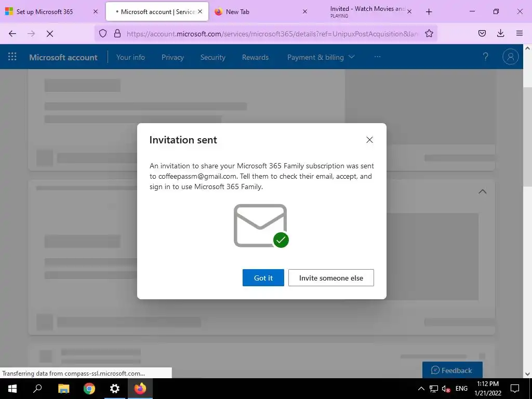Open the Privacy section
This screenshot has width=532, height=399.
(172, 57)
